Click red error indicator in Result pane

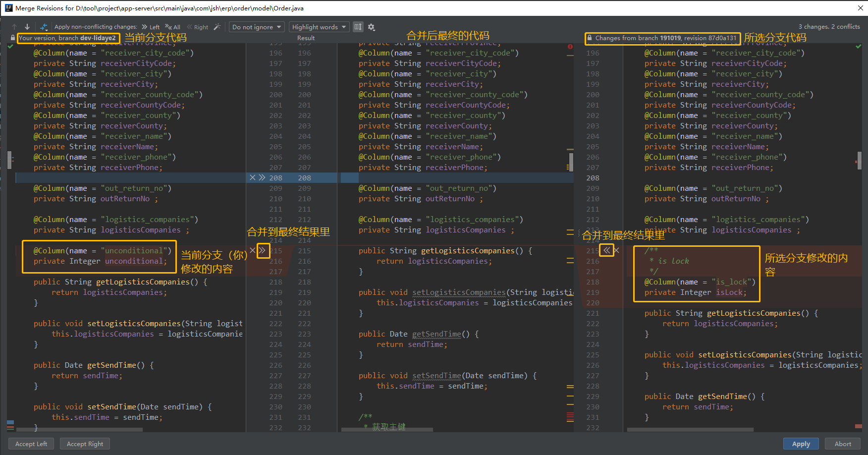point(570,47)
